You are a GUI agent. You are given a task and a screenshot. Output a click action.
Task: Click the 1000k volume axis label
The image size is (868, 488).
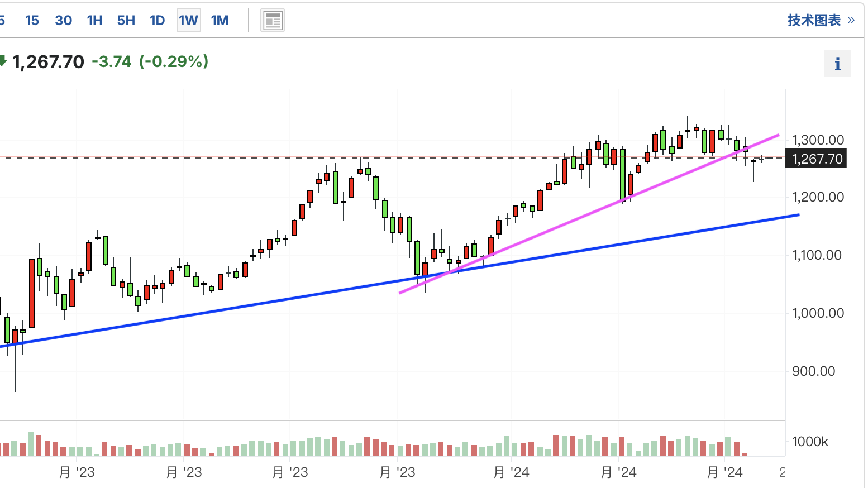810,442
